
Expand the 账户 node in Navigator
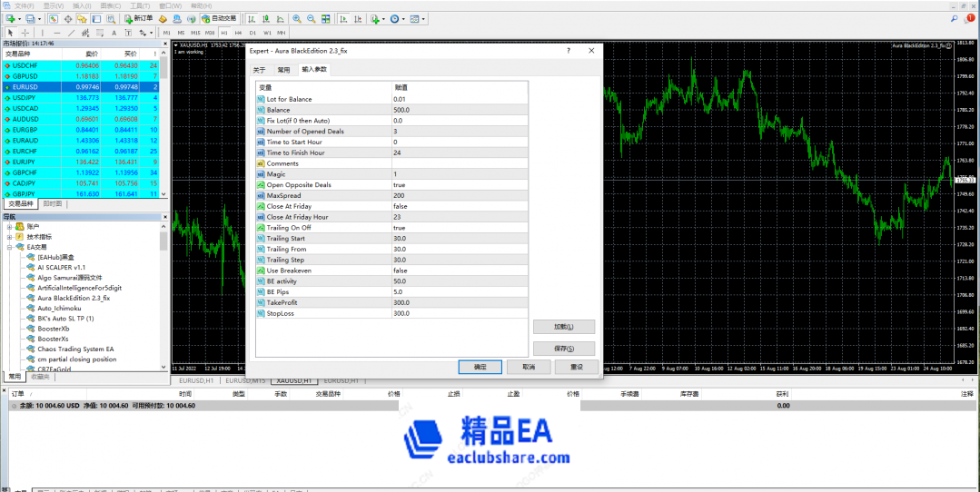9,226
